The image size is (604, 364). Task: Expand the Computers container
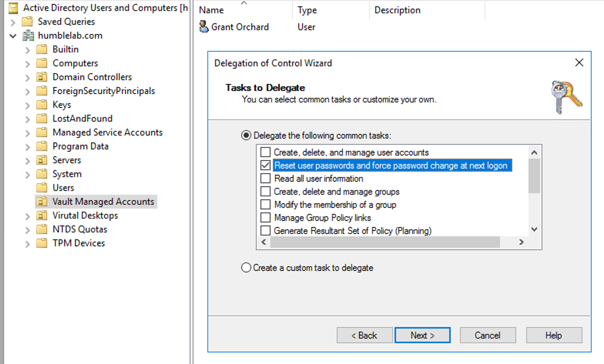[27, 64]
